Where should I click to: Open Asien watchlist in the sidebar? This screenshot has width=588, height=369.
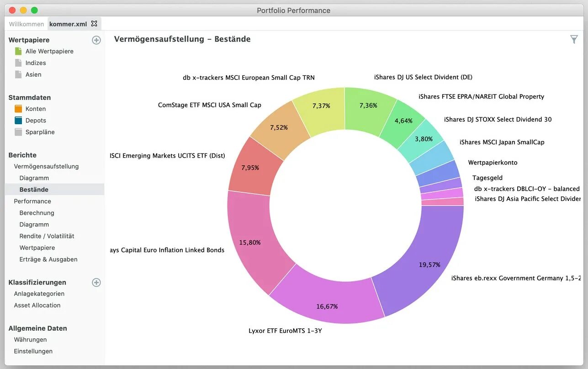33,74
